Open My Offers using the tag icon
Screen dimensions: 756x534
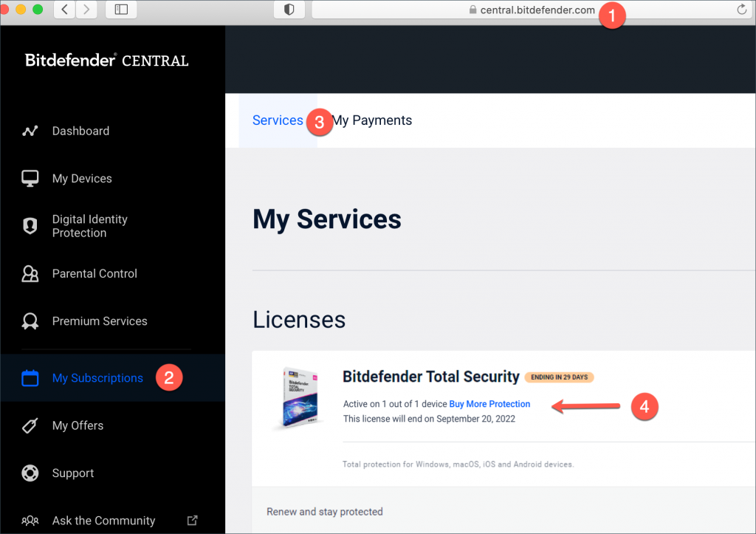[30, 425]
